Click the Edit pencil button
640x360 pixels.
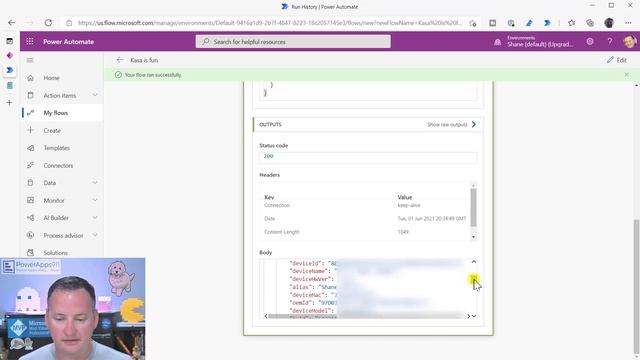click(617, 60)
